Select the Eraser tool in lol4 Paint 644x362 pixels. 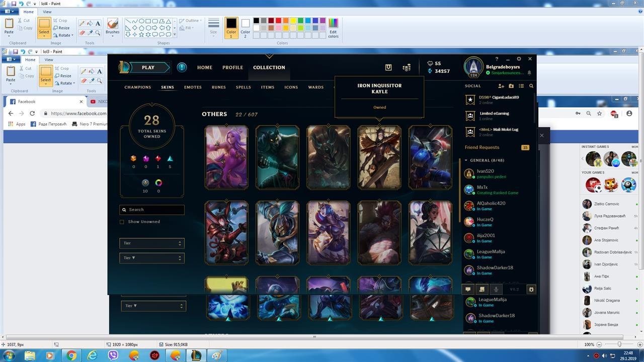(x=83, y=33)
